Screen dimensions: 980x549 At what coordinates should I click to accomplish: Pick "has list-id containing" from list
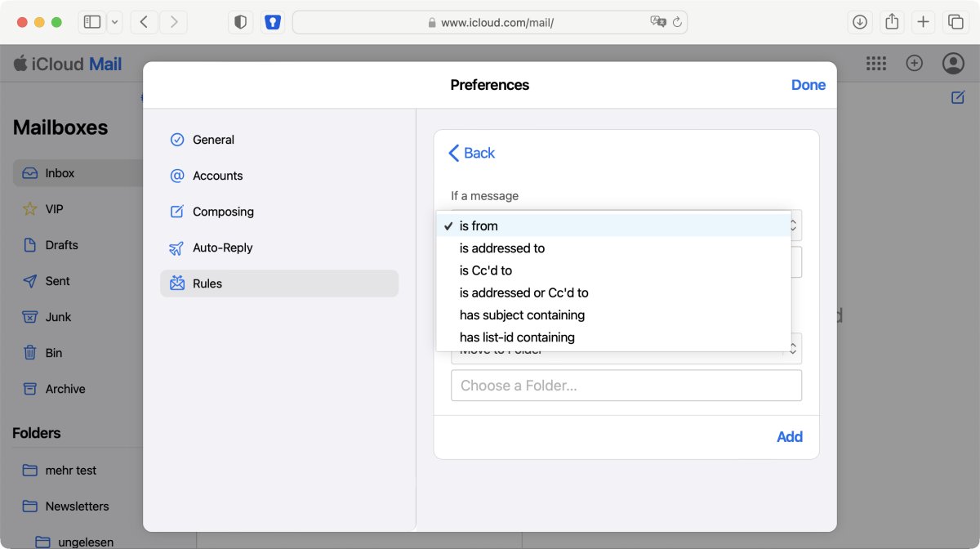(x=517, y=337)
